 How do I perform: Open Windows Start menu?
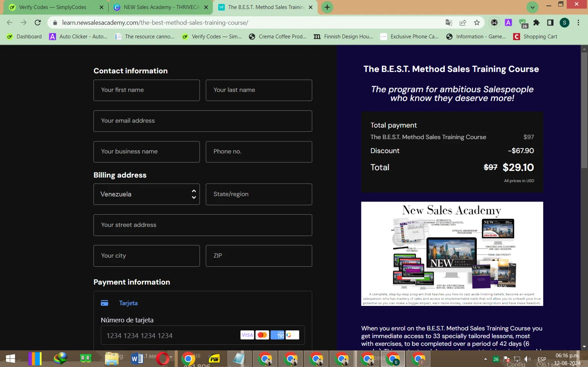11,358
